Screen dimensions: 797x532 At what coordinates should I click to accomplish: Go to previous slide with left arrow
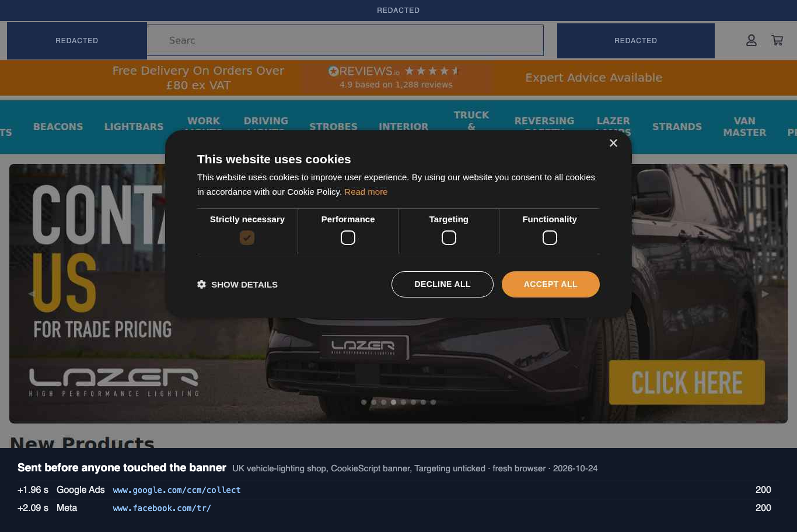pyautogui.click(x=32, y=293)
